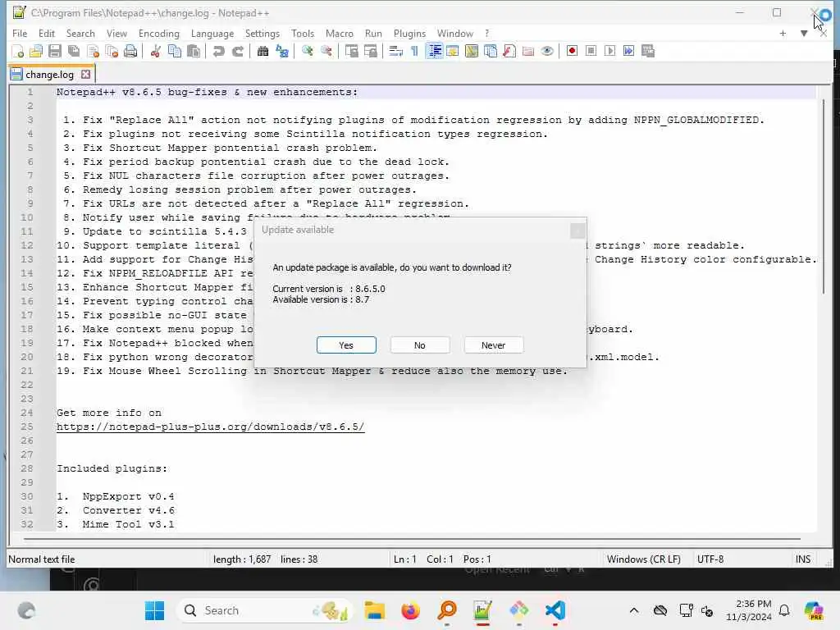840x630 pixels.
Task: Open the Document Map icon
Action: click(x=472, y=52)
